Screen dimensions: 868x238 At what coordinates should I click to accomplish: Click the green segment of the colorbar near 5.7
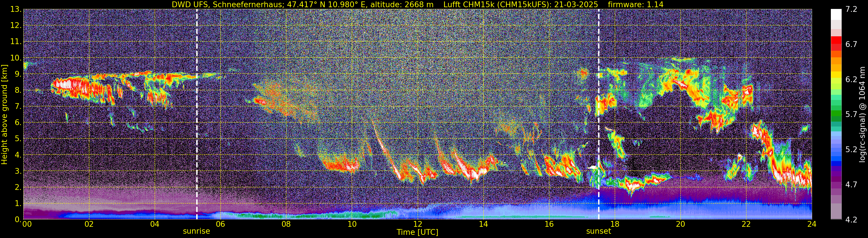point(836,114)
